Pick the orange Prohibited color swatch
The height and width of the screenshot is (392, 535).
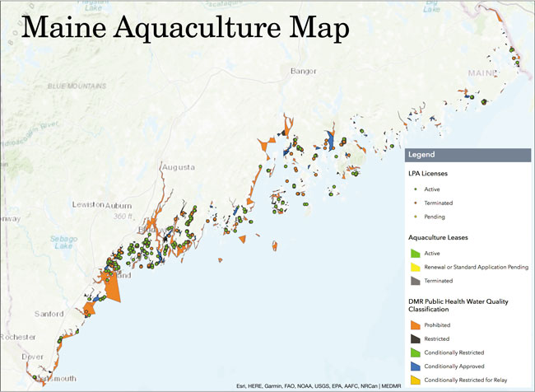tap(415, 324)
